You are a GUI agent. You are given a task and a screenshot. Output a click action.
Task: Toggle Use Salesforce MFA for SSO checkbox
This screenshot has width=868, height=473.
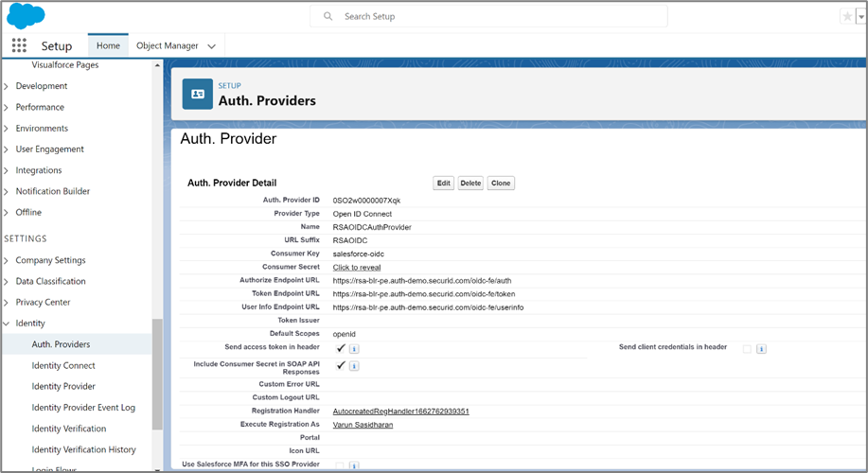tap(340, 465)
